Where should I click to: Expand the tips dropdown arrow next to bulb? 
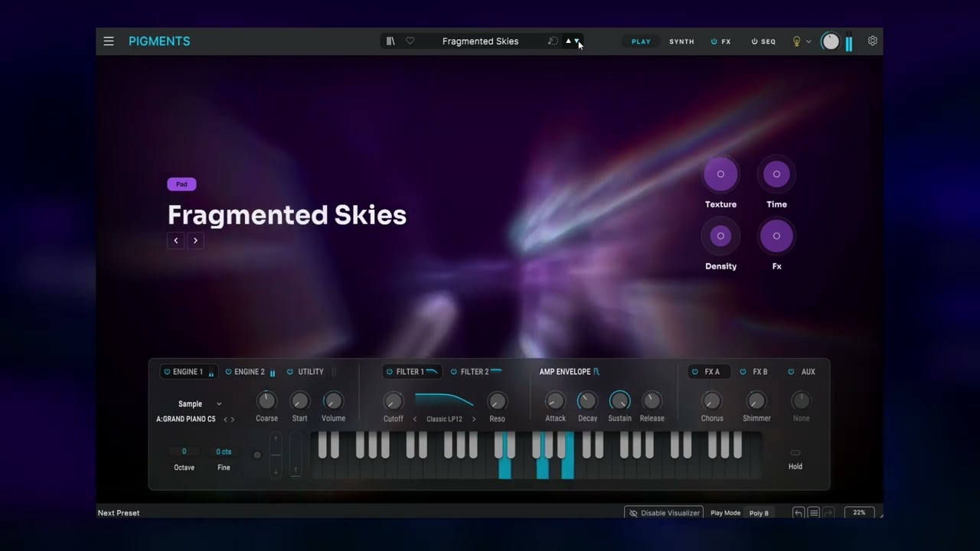pos(808,41)
